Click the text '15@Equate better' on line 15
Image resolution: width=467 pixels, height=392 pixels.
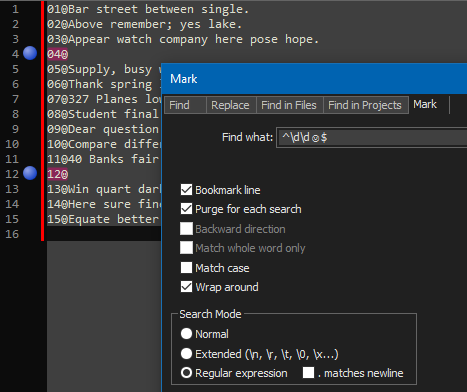[x=103, y=219]
